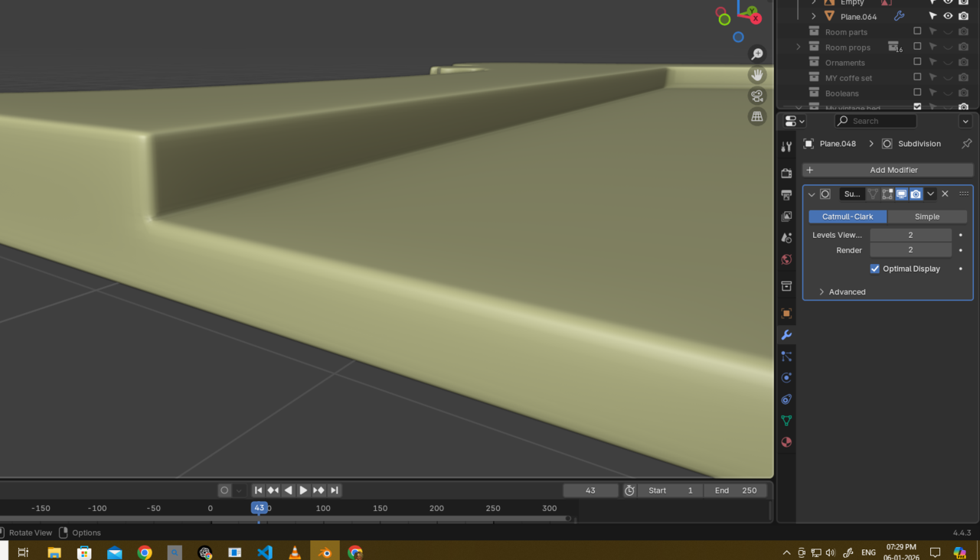Open the Object Constraints properties tab
The width and height of the screenshot is (980, 560).
786,399
